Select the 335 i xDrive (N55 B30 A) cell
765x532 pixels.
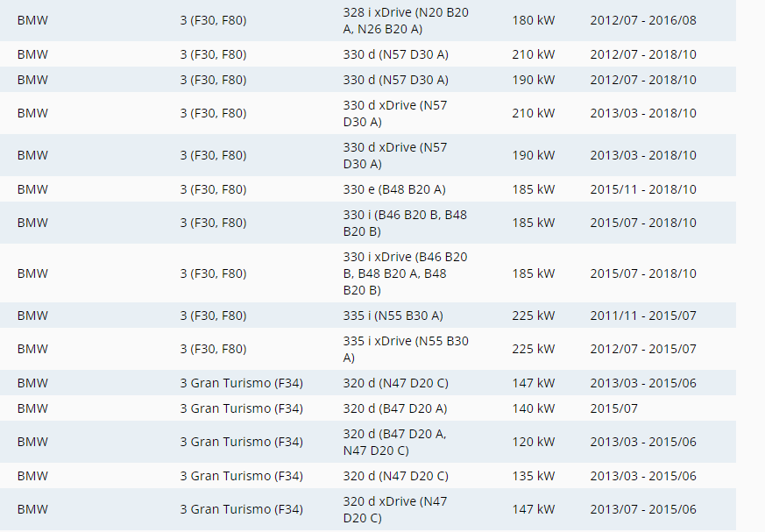(406, 349)
